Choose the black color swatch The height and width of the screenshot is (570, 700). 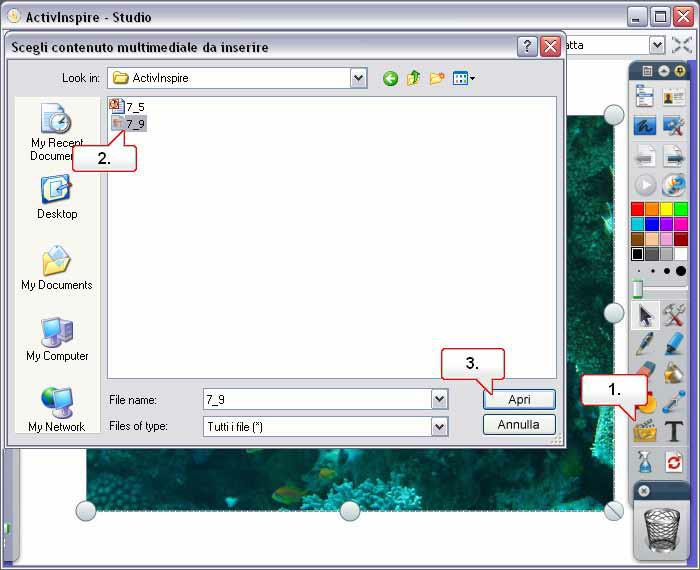tap(638, 254)
